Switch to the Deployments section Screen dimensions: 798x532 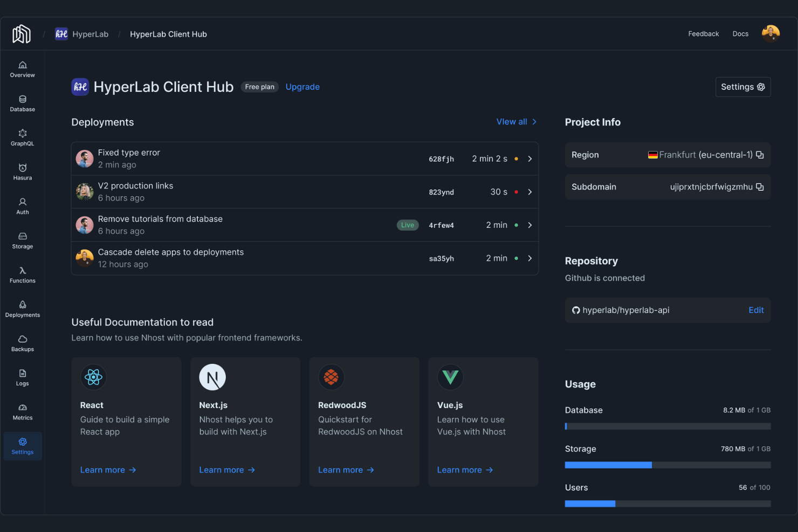tap(22, 309)
